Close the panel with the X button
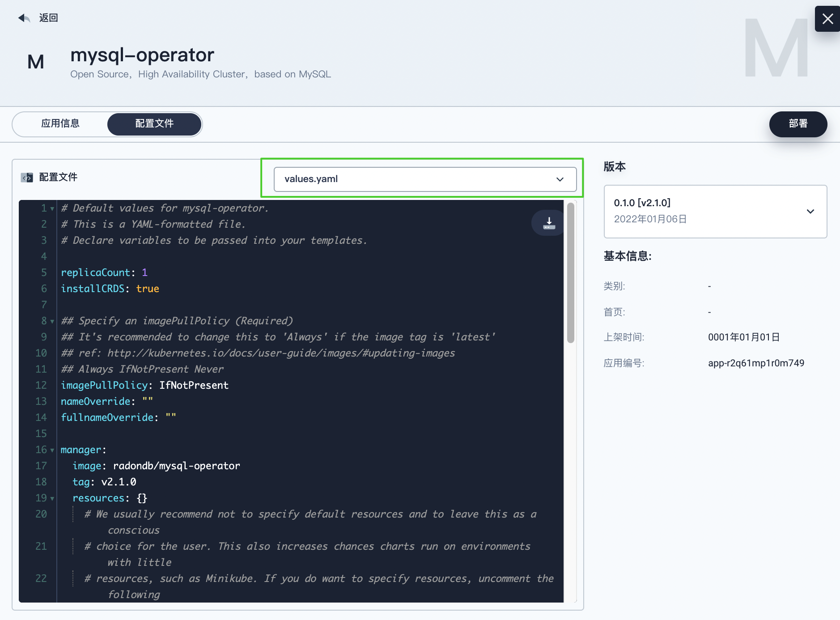 (827, 19)
